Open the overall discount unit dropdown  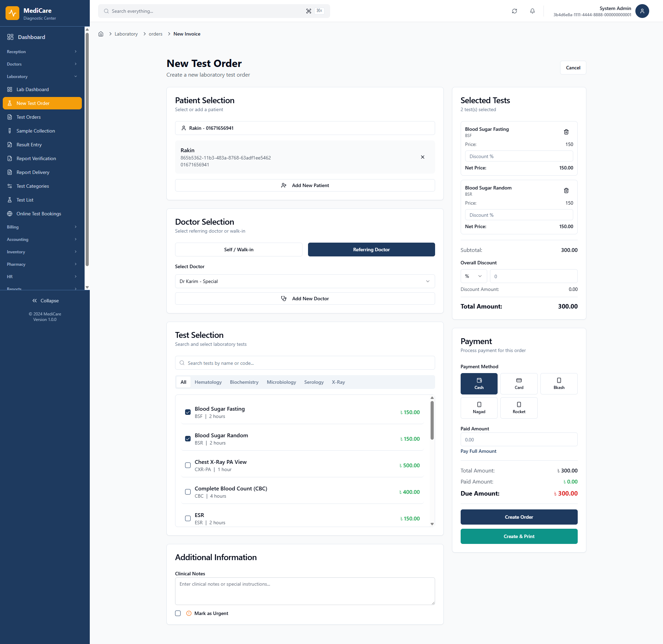[x=473, y=276]
